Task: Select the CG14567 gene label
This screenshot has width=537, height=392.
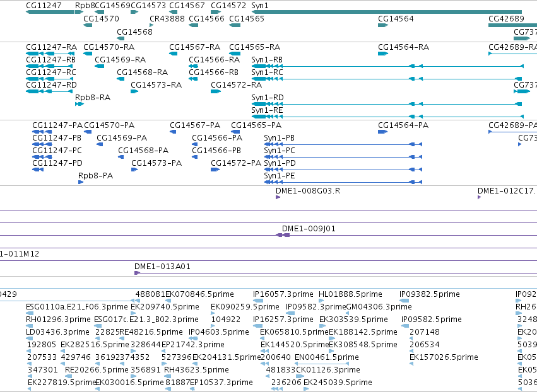Action: 187,6
